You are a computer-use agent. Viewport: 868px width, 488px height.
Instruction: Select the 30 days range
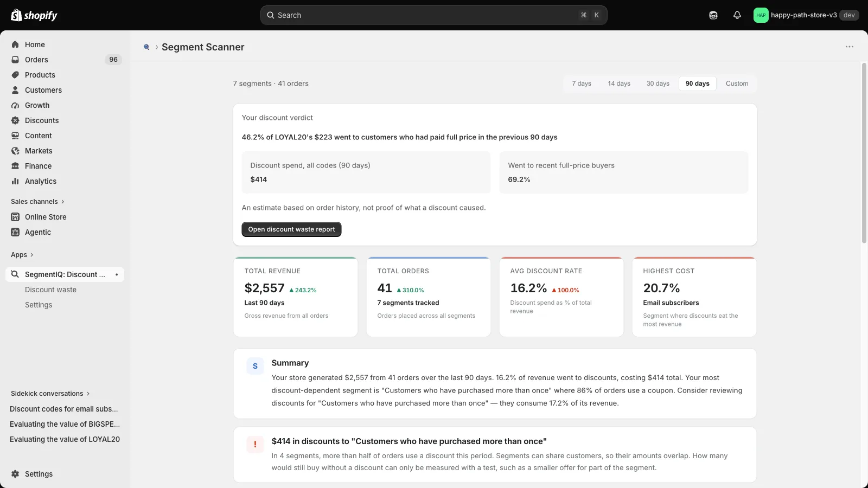point(658,84)
